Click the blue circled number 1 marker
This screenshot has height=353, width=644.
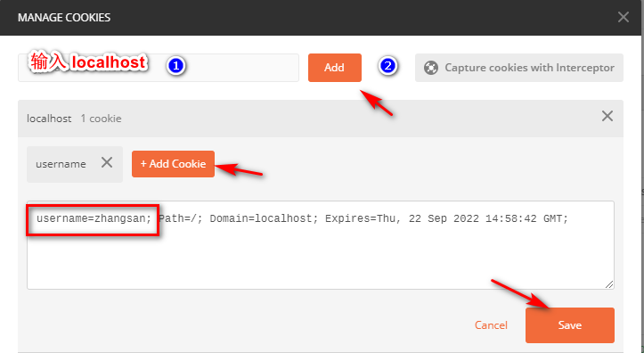coord(175,66)
